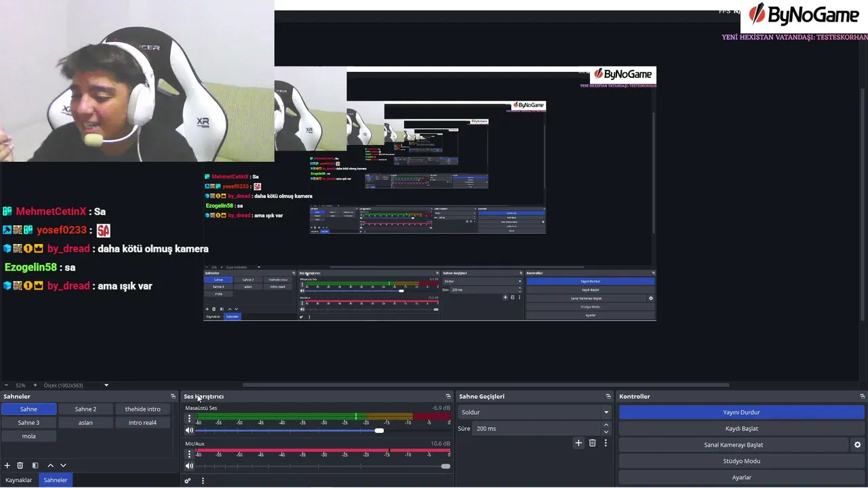Click the 200 ms Süre duration field

point(537,428)
